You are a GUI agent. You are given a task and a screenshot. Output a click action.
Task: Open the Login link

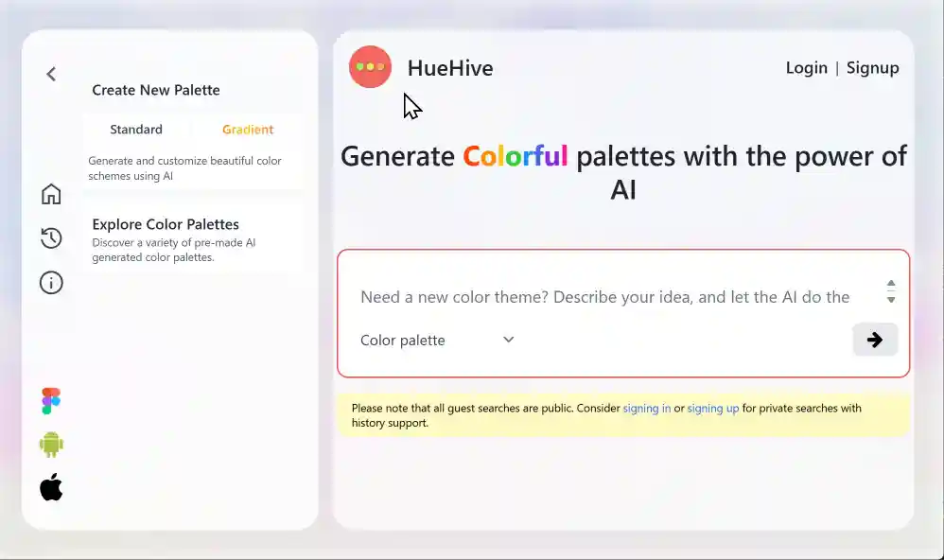806,67
